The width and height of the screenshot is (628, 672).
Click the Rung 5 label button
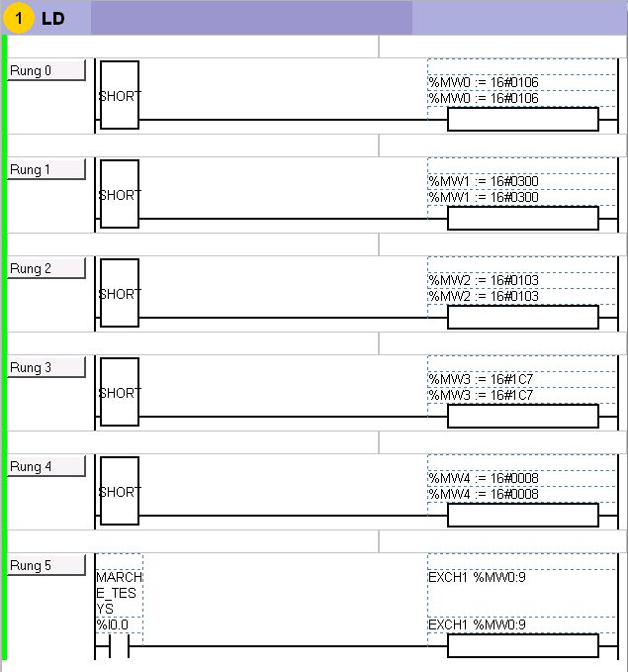[46, 565]
